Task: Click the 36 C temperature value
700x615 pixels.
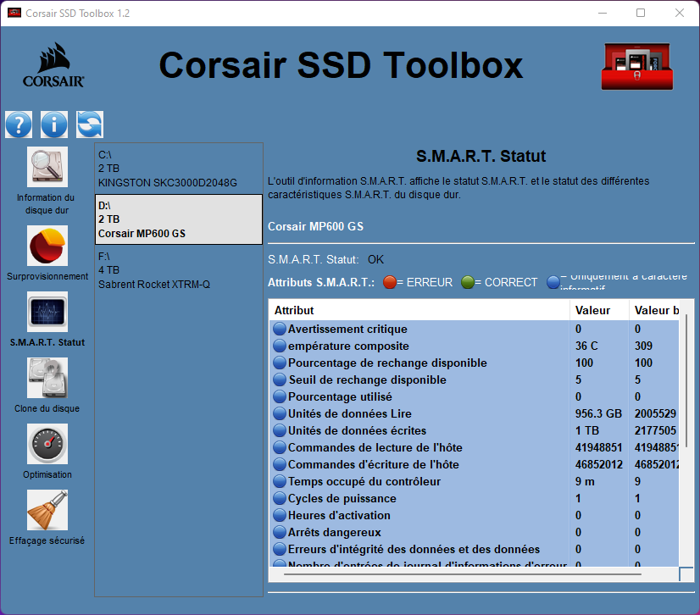Action: (586, 346)
